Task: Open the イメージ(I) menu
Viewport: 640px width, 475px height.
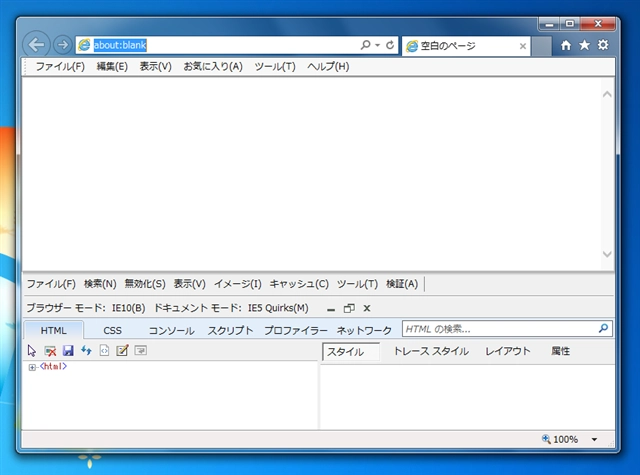Action: (x=238, y=284)
